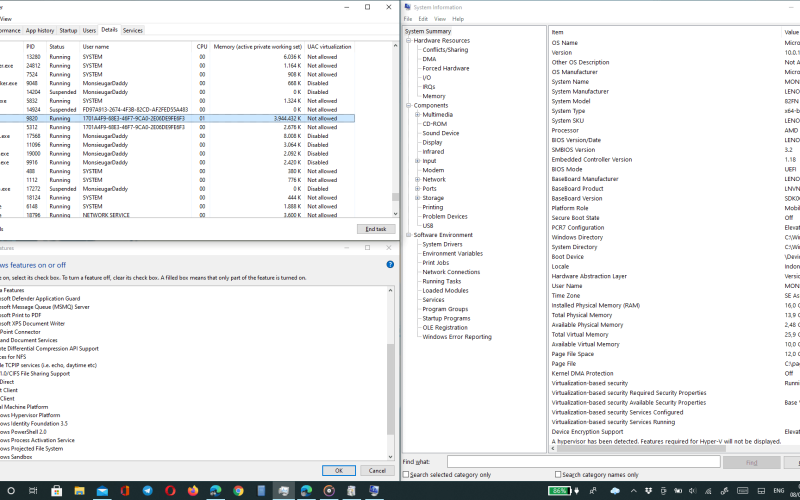
Task: Select the process row with PID 9820
Action: tap(177, 118)
